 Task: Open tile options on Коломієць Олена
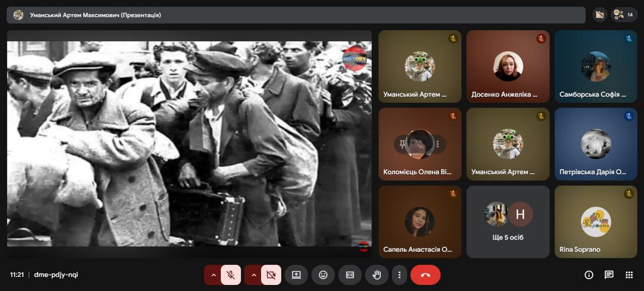click(438, 144)
